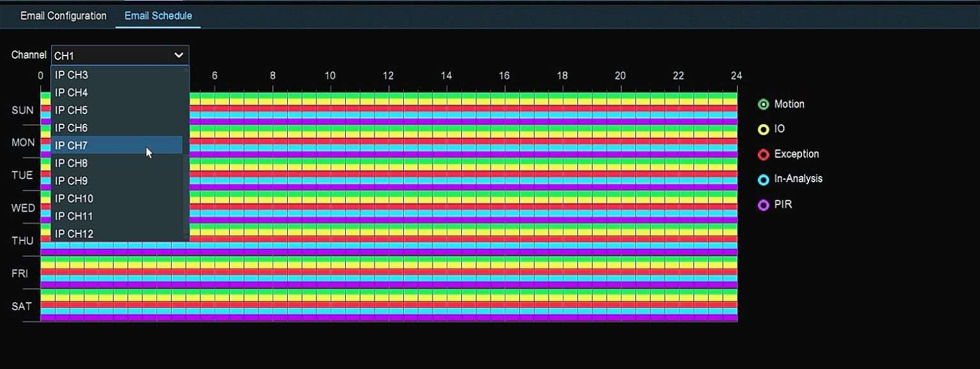Image resolution: width=980 pixels, height=369 pixels.
Task: Click the SUN day row label
Action: click(x=21, y=110)
